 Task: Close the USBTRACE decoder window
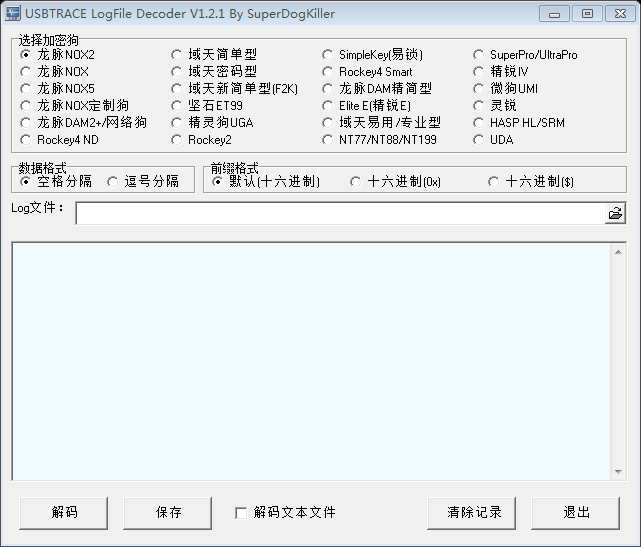click(620, 14)
